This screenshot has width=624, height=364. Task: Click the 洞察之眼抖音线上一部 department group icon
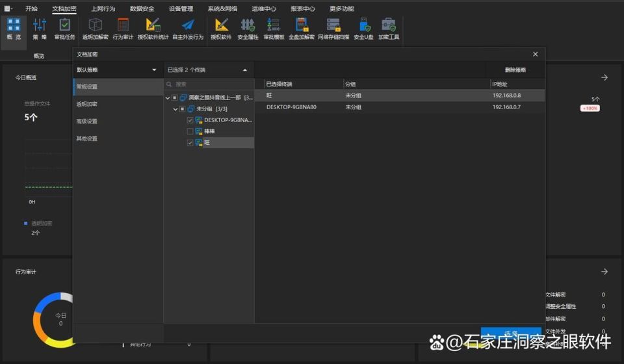183,97
